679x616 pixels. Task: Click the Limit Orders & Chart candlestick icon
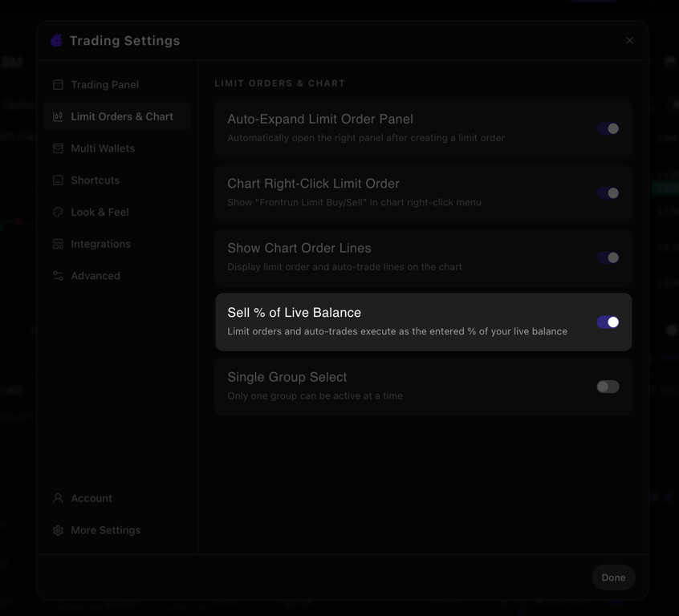pos(58,116)
